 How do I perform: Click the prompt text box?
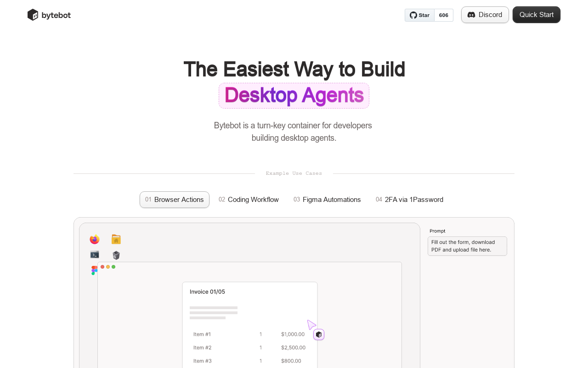pyautogui.click(x=467, y=246)
